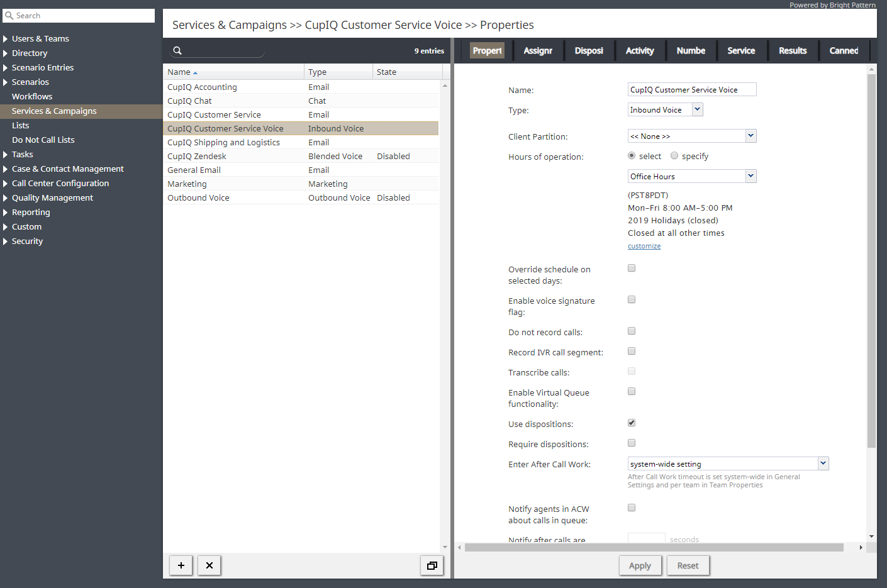The image size is (887, 588).
Task: Open the Results tab
Action: [793, 50]
